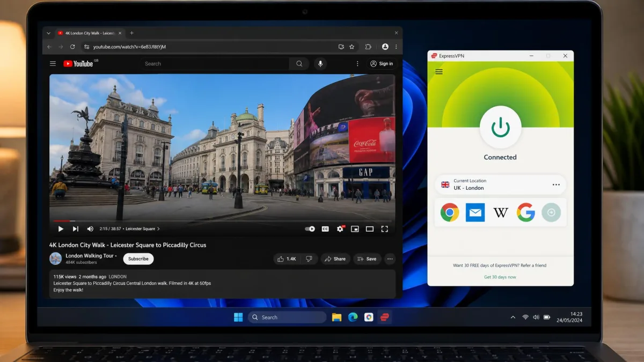Launch Google shortcut in ExpressVPN
644x362 pixels.
[526, 212]
